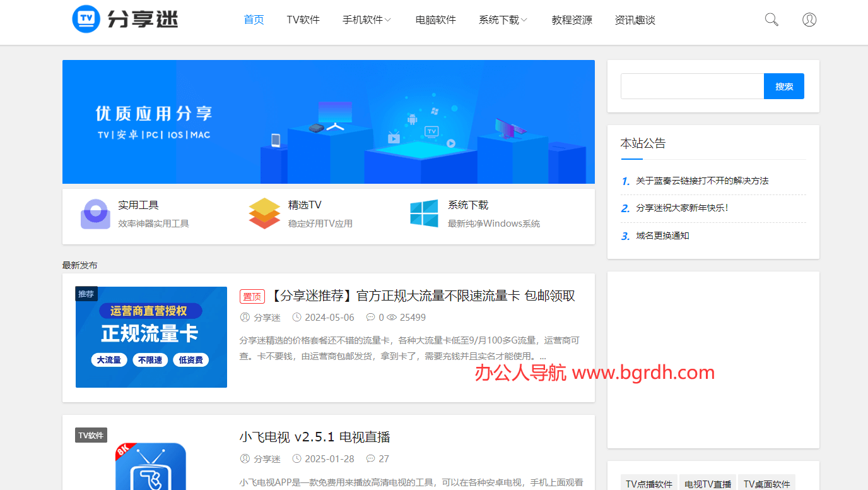The height and width of the screenshot is (490, 868).
Task: Click the comment count 27
Action: point(384,459)
